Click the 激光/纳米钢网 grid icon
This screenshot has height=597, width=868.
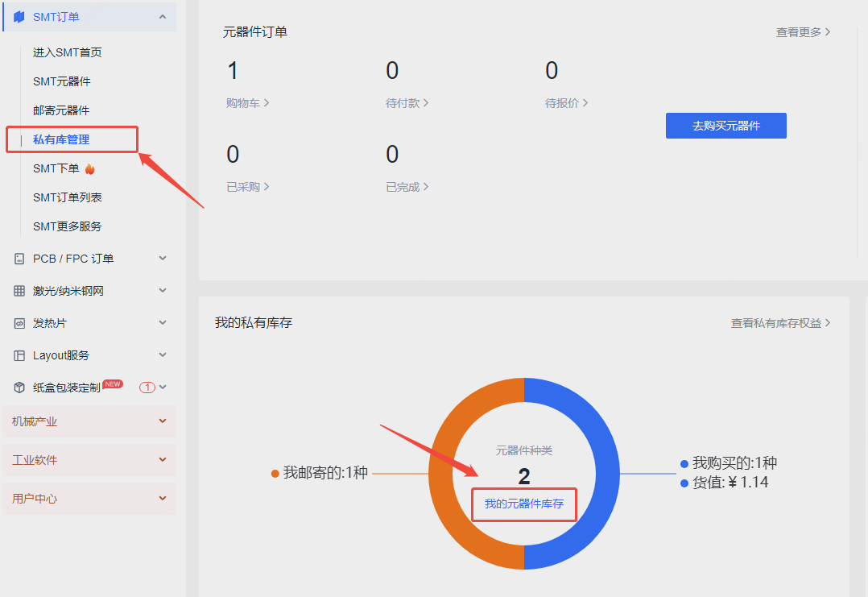[x=19, y=291]
